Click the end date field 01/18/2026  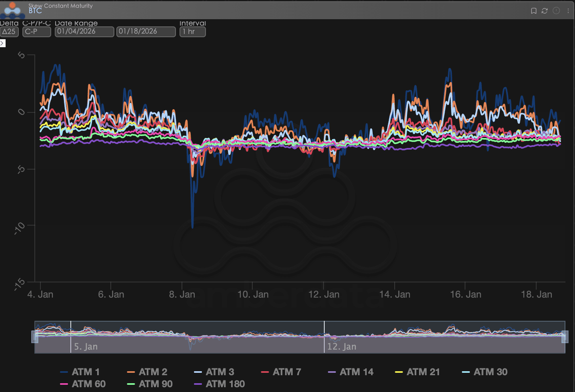pyautogui.click(x=146, y=32)
